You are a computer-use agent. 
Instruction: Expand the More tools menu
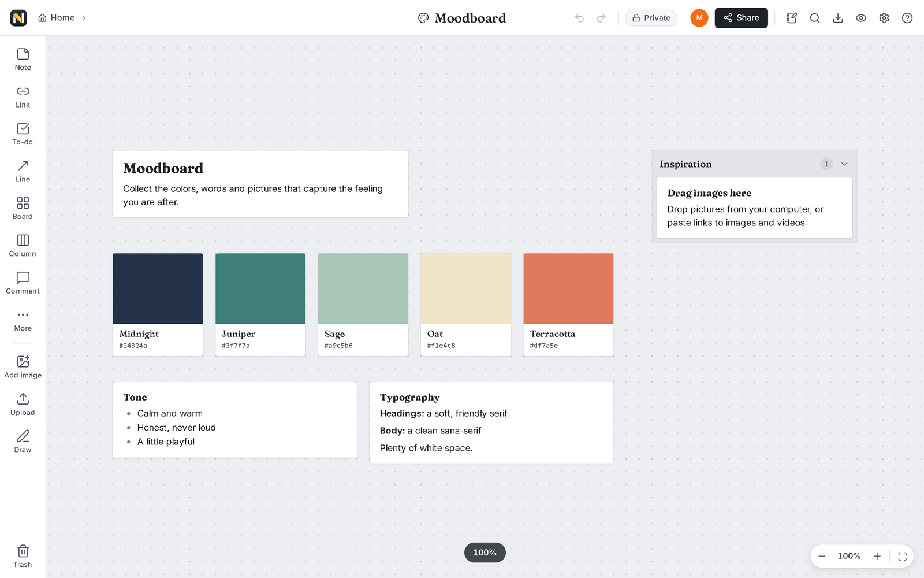(x=23, y=320)
